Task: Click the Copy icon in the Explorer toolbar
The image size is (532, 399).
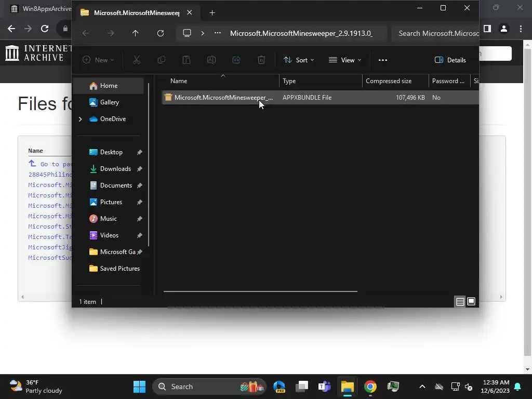Action: pos(162,60)
